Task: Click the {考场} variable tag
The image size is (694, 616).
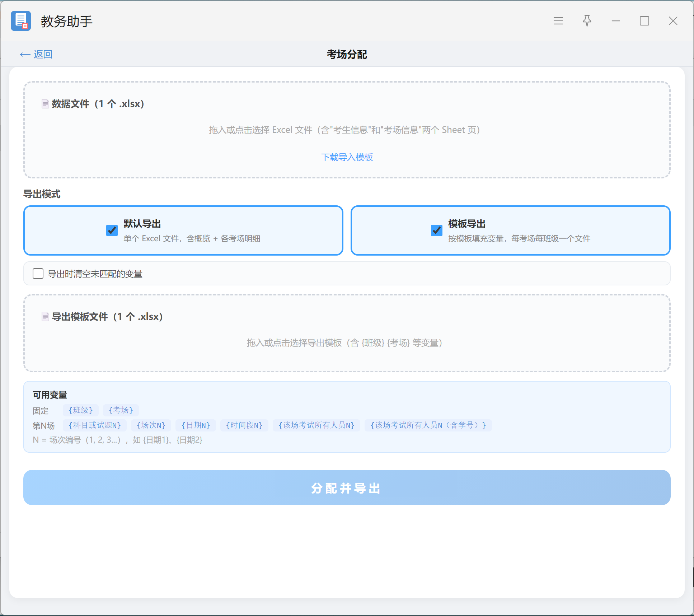Action: tap(121, 410)
